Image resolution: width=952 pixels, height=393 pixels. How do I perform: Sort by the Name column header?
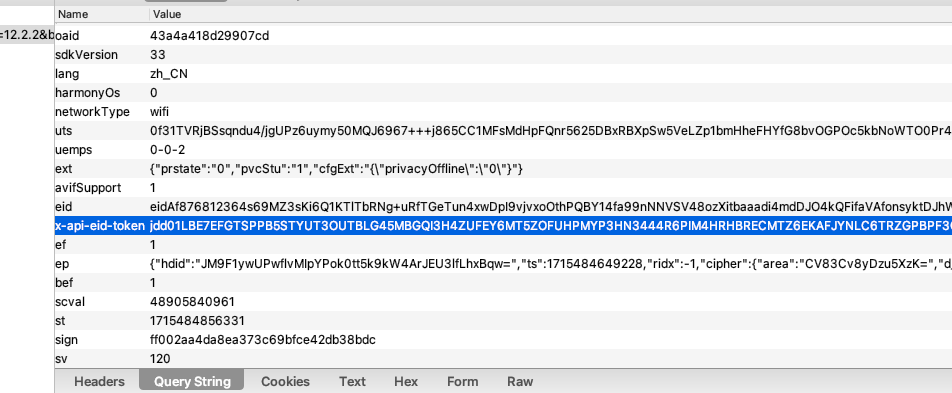101,14
